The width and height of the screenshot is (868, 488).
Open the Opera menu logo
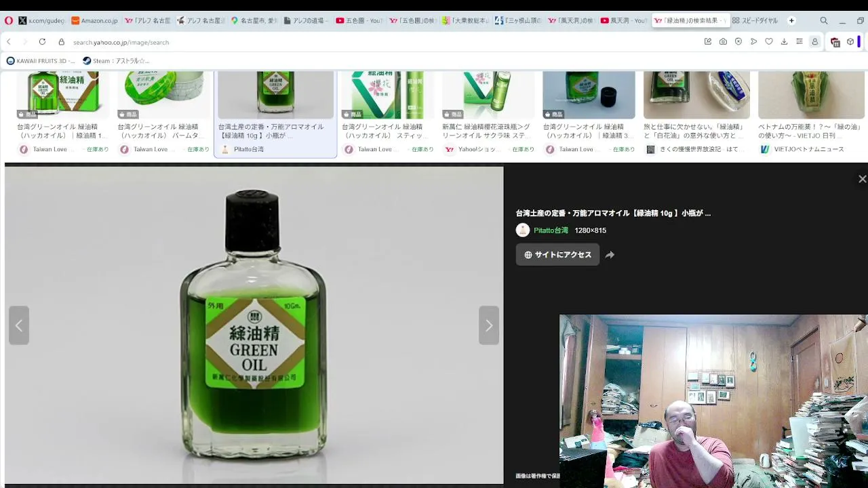[x=8, y=20]
